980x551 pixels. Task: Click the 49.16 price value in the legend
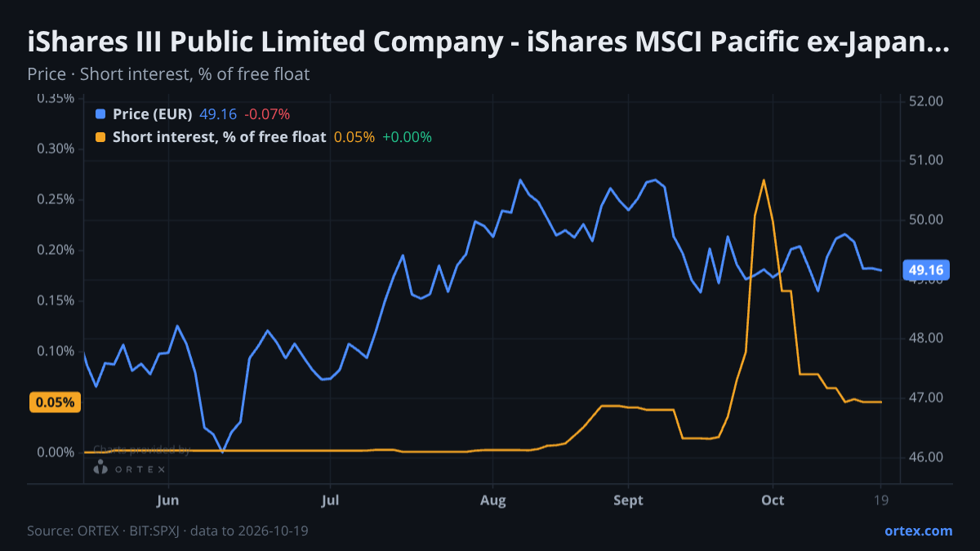click(218, 114)
